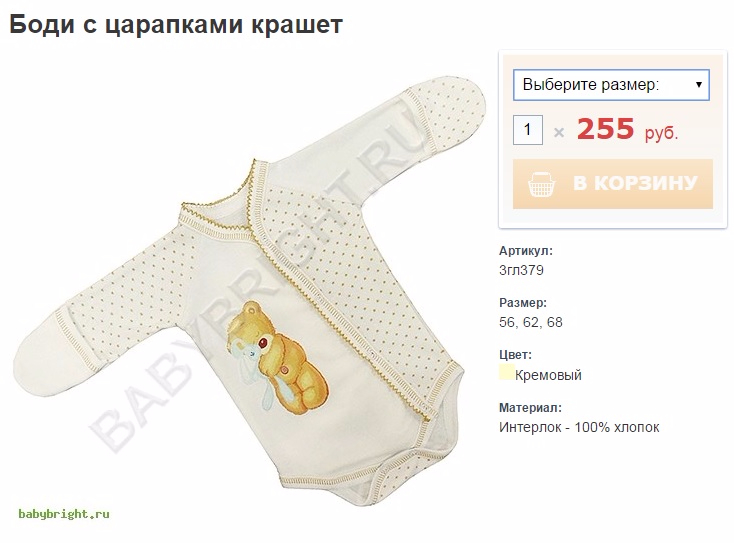Open the "Выберите размер" size dropdown

[611, 85]
